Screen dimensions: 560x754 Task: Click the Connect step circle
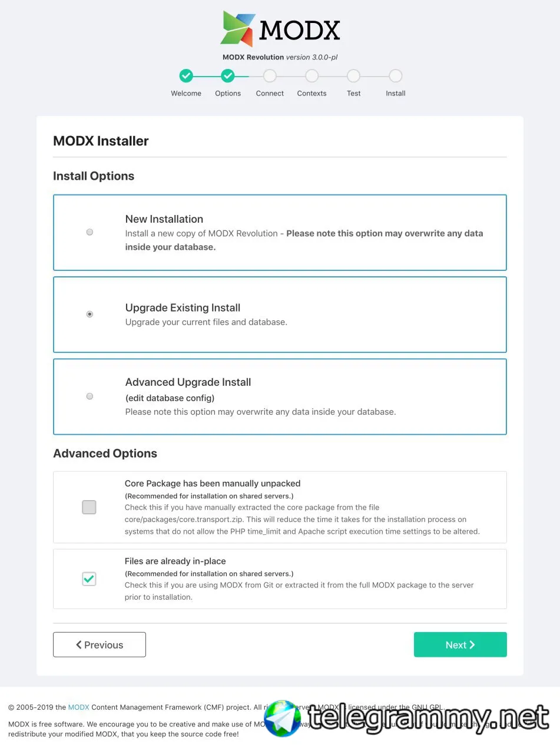point(270,76)
